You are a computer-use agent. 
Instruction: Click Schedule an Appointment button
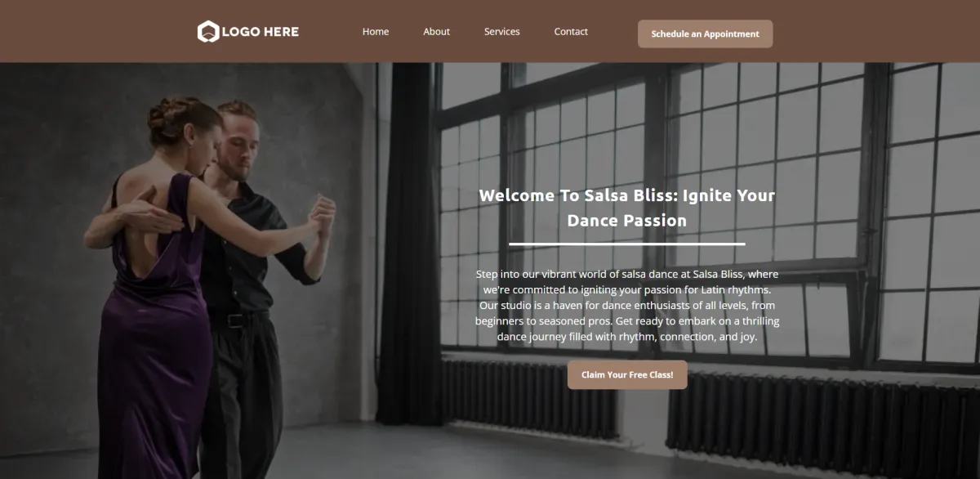[x=705, y=34]
